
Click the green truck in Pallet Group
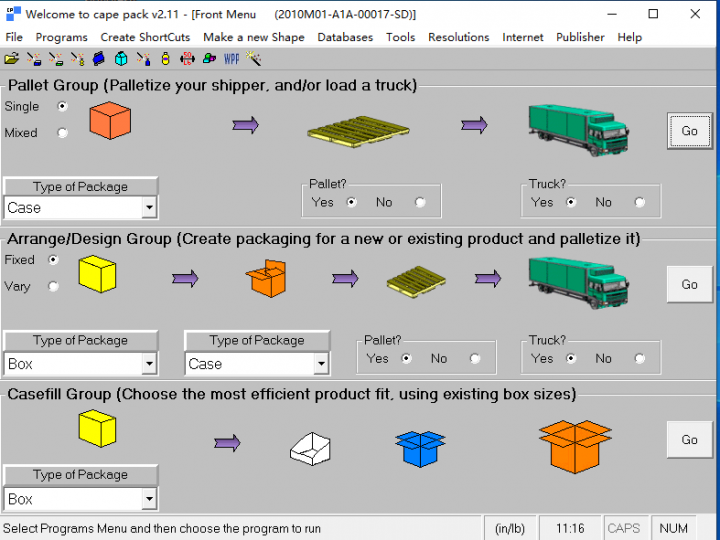pyautogui.click(x=578, y=126)
